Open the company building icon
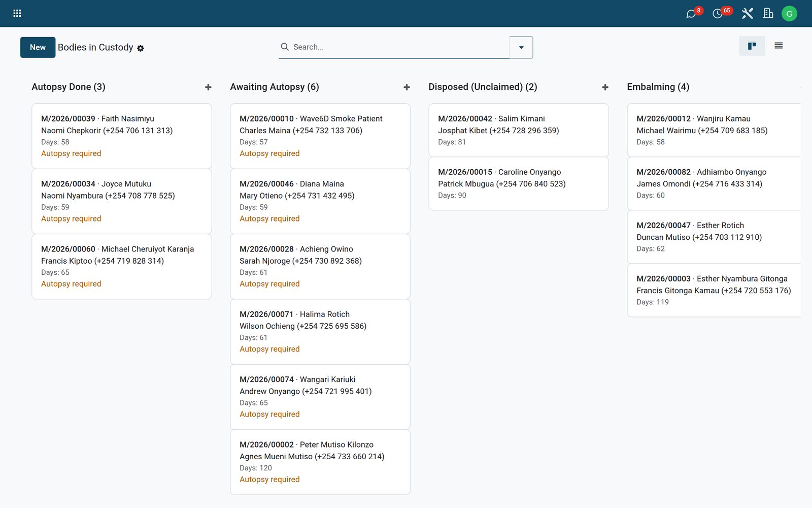812x508 pixels. [x=768, y=14]
